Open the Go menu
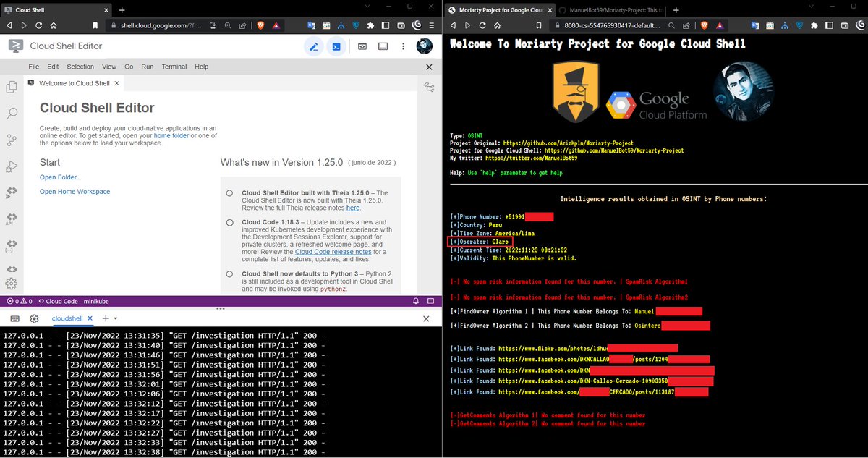Image resolution: width=868 pixels, height=458 pixels. [x=129, y=67]
